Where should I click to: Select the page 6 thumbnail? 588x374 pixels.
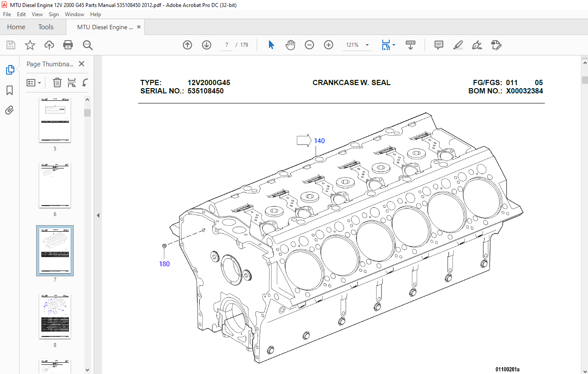click(x=55, y=185)
